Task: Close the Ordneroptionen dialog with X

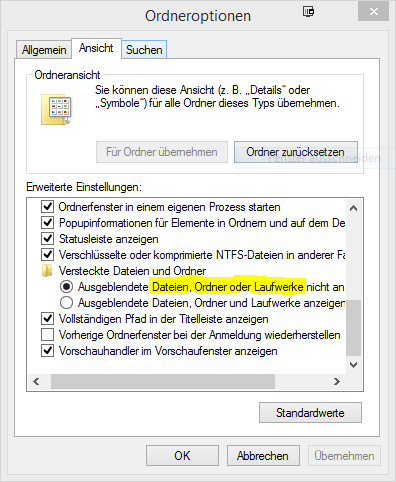Action: [x=374, y=12]
